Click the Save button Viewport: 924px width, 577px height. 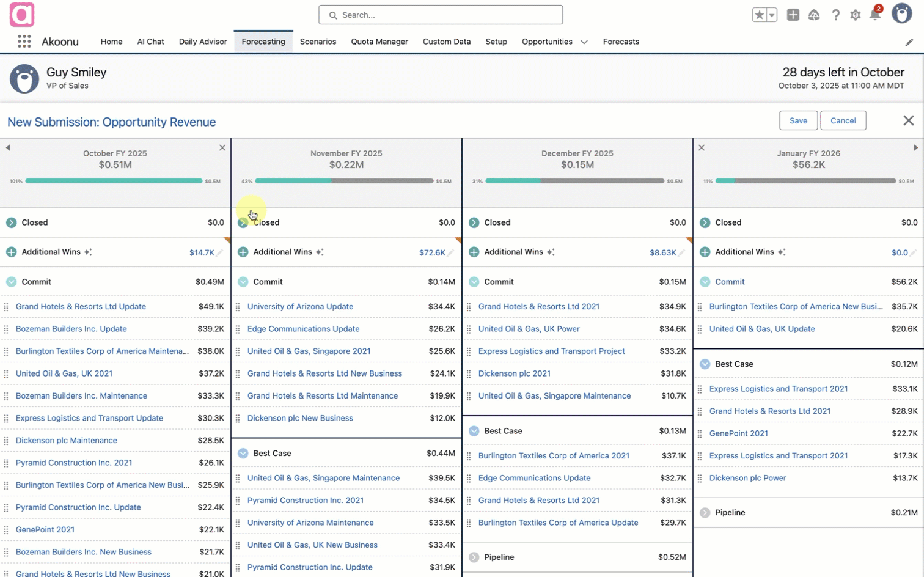[x=798, y=120]
